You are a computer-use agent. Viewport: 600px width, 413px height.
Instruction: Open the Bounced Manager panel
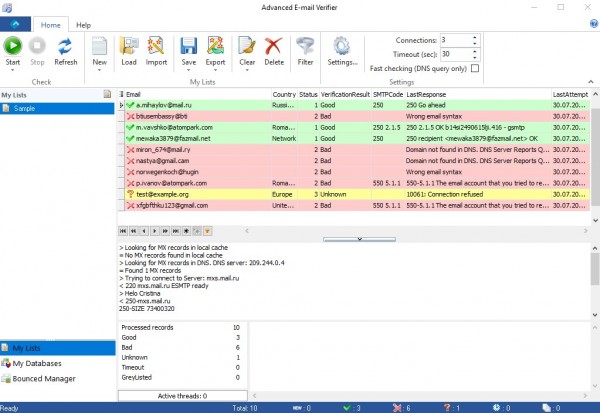click(x=43, y=381)
